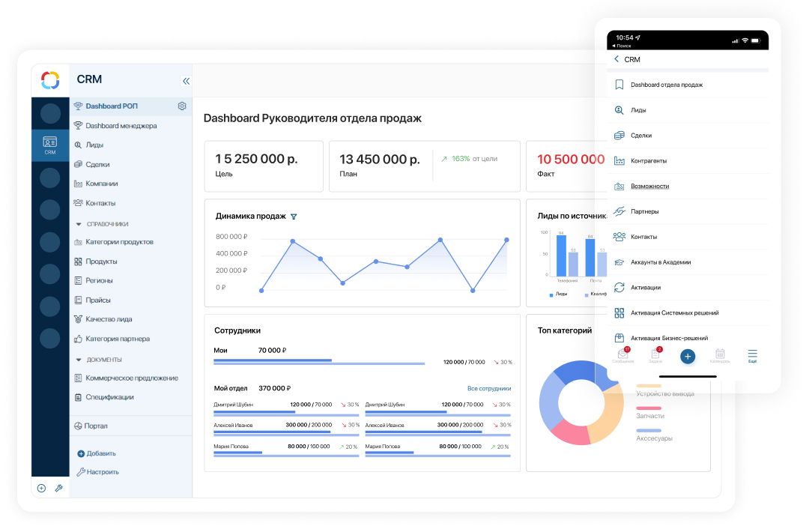Viewport: 812px width, 529px height.
Task: Click the pink Запчасти legend swatch
Action: pos(649,408)
